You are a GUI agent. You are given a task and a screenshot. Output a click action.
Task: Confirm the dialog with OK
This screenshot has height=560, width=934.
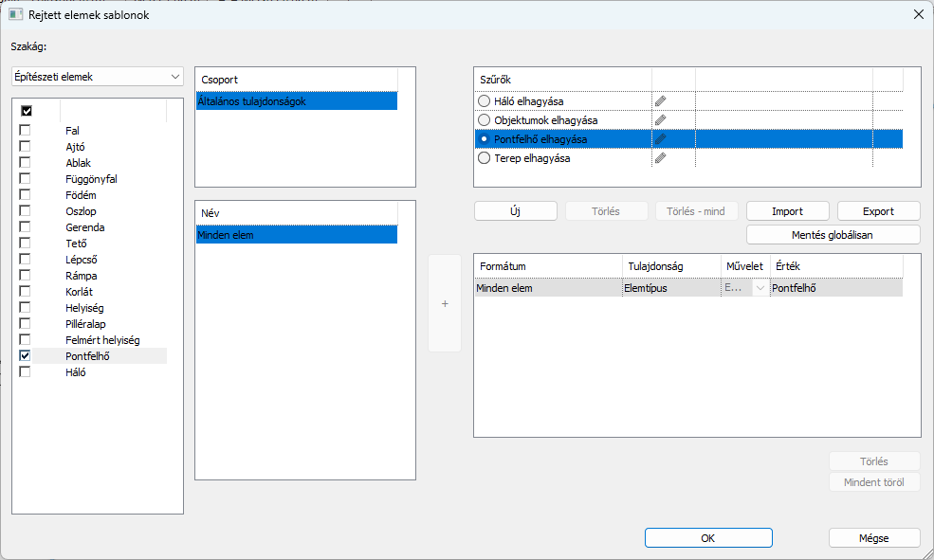click(x=707, y=538)
